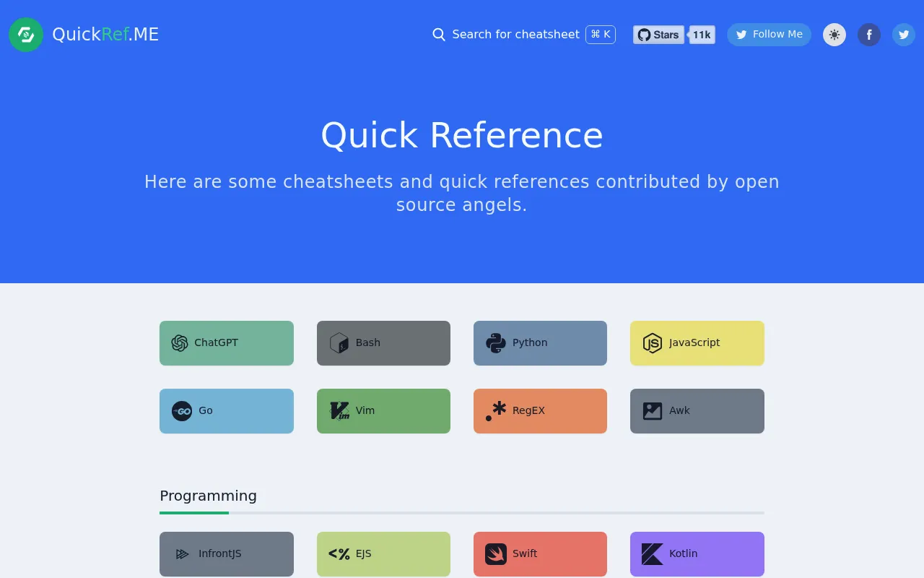Open the ChatGPT cheatsheet card
924x578 pixels.
click(x=227, y=343)
